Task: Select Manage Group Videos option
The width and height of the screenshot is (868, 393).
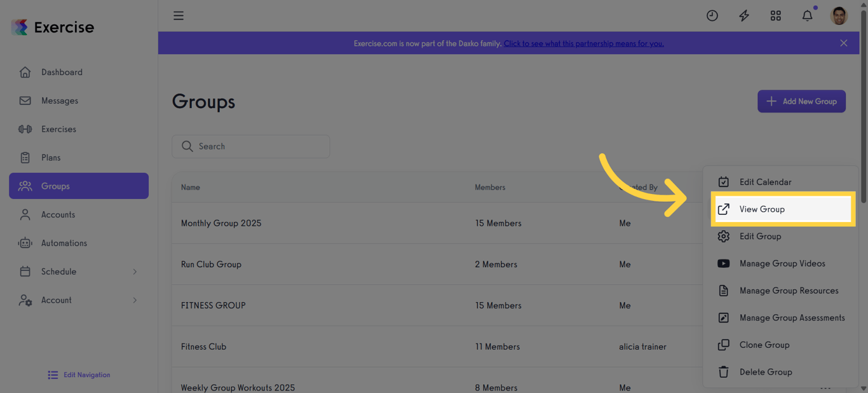Action: (780, 264)
